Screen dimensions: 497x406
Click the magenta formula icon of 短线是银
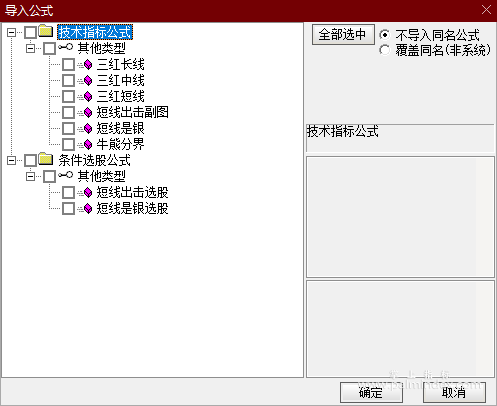tap(88, 128)
